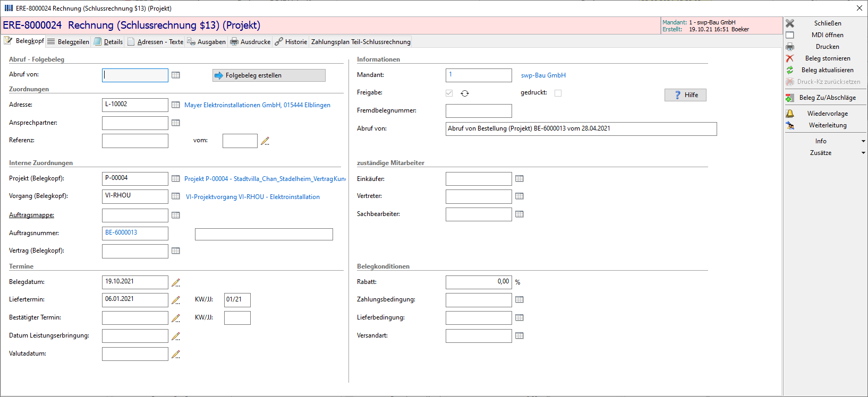Image resolution: width=868 pixels, height=397 pixels.
Task: Click the Beleg stornieren red X icon
Action: (790, 58)
